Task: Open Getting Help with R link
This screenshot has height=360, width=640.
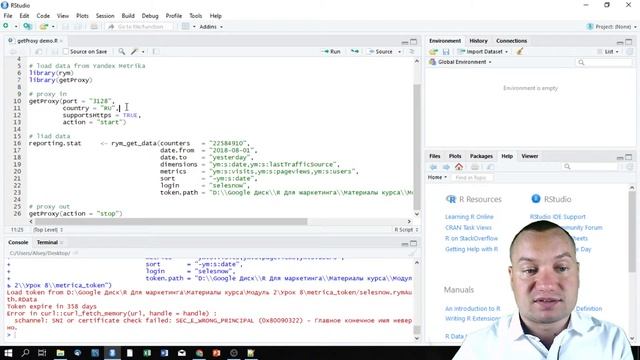Action: coord(471,249)
